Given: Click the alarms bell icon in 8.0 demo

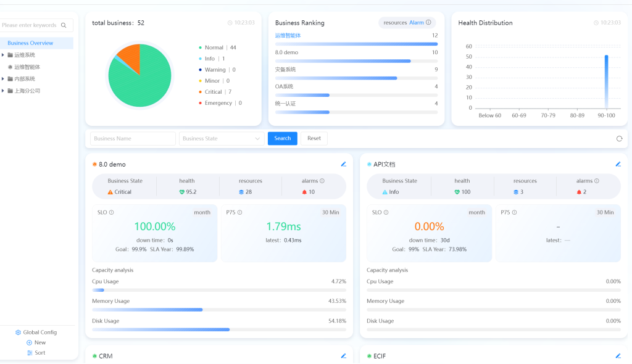Looking at the screenshot, I should (x=304, y=192).
